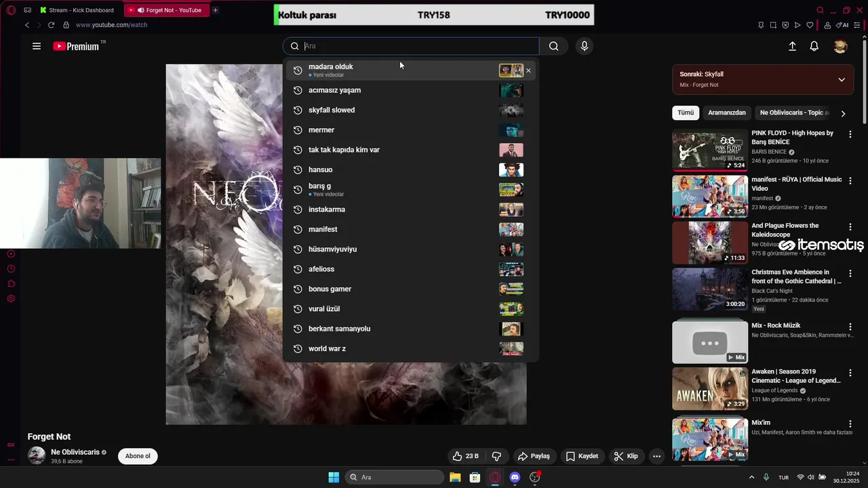Open the player icon in Opera sidebar
The width and height of the screenshot is (868, 488).
pos(11,253)
